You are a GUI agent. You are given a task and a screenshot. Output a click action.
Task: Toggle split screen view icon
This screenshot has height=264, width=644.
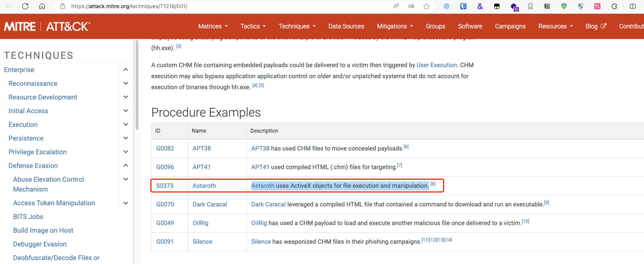(x=632, y=6)
